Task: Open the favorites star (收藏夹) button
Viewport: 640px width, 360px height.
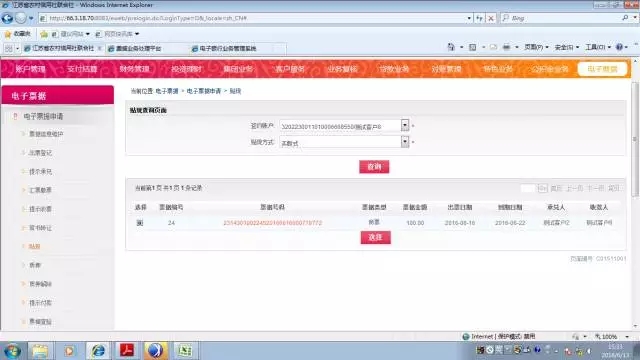Action: [x=17, y=34]
